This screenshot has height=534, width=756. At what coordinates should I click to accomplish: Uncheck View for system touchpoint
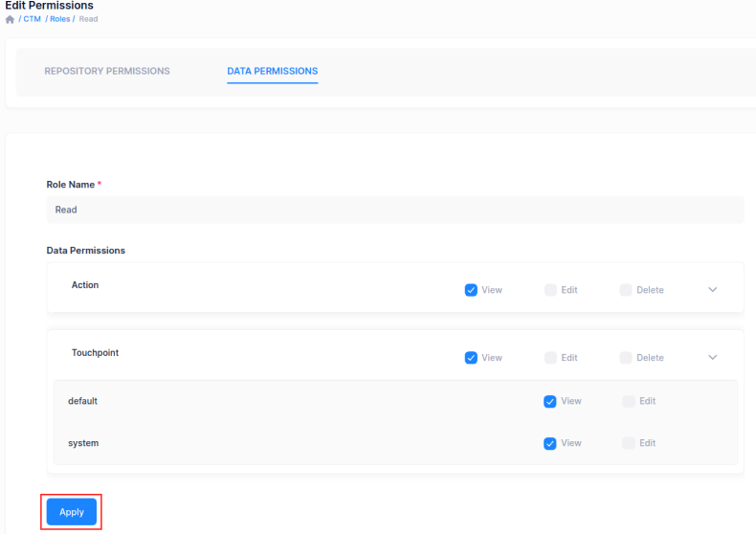coord(550,443)
